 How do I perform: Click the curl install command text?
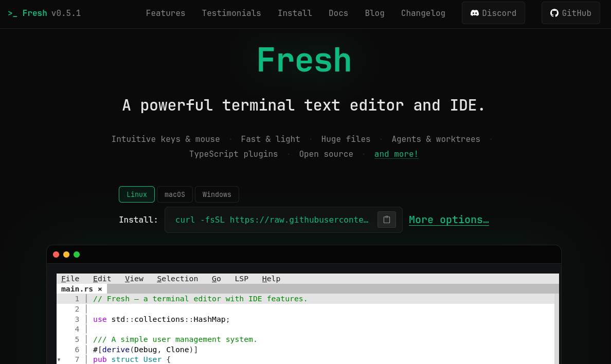(x=272, y=220)
